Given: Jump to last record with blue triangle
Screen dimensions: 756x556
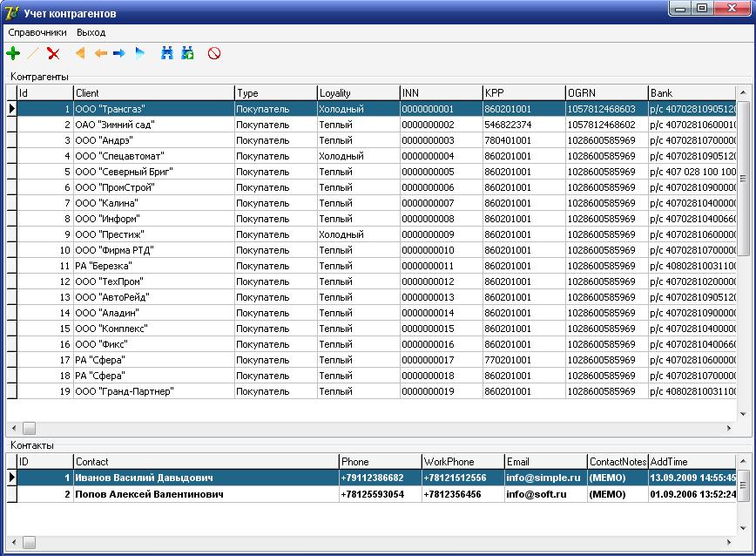Looking at the screenshot, I should (140, 53).
